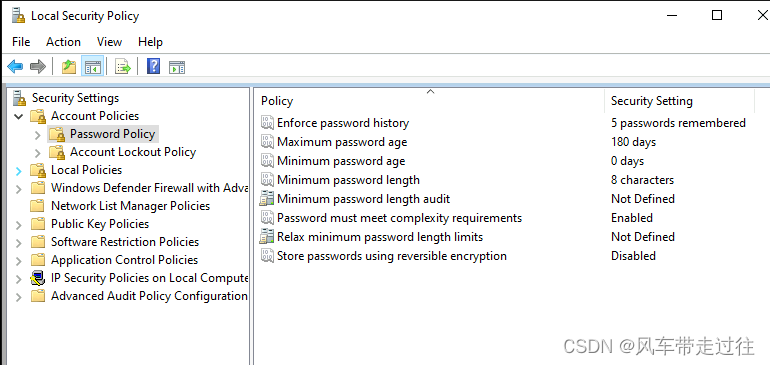Click the Advanced Audit Policy Configuration folder icon
Viewport: 770px width, 365px height.
coord(38,296)
